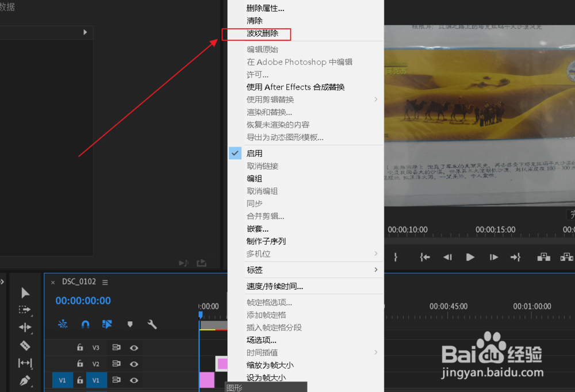The height and width of the screenshot is (392, 575).
Task: Lock the V2 track
Action: point(79,363)
